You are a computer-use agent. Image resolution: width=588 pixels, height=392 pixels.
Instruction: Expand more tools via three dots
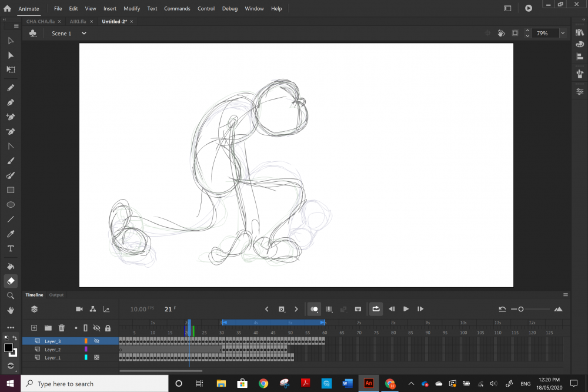11,327
